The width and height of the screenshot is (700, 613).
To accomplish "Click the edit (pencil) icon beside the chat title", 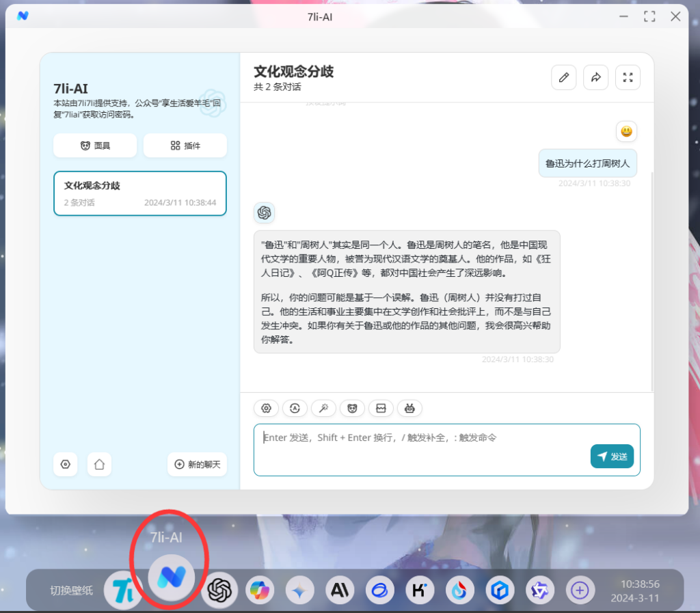I will [563, 78].
